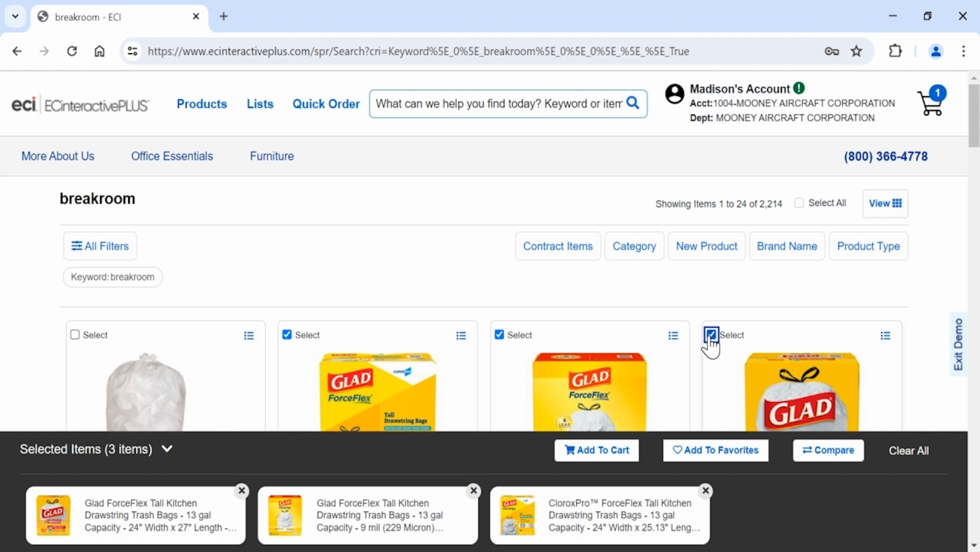Click Madison's Account avatar icon

(674, 94)
